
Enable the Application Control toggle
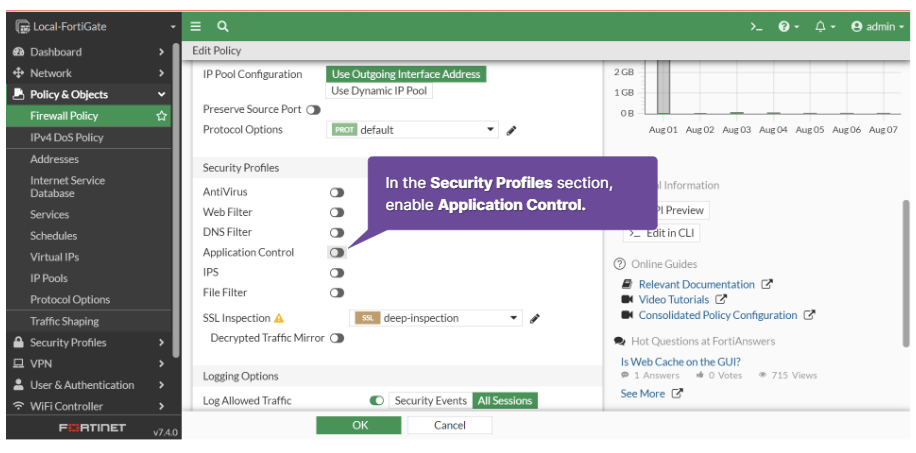coord(337,253)
